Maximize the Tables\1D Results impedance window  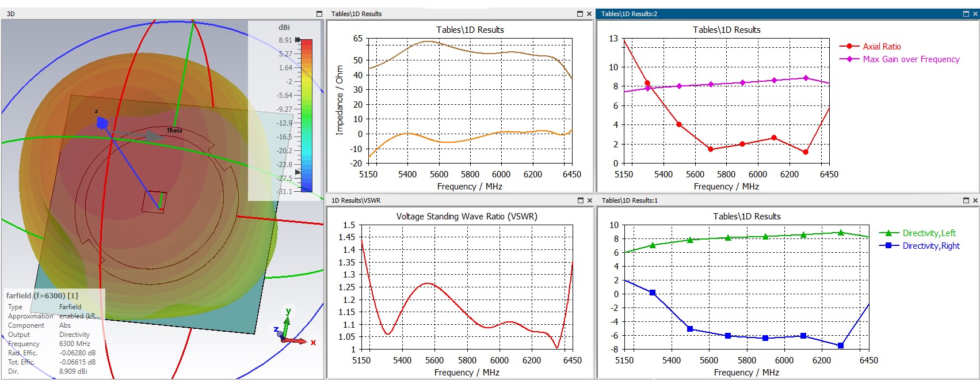click(580, 14)
